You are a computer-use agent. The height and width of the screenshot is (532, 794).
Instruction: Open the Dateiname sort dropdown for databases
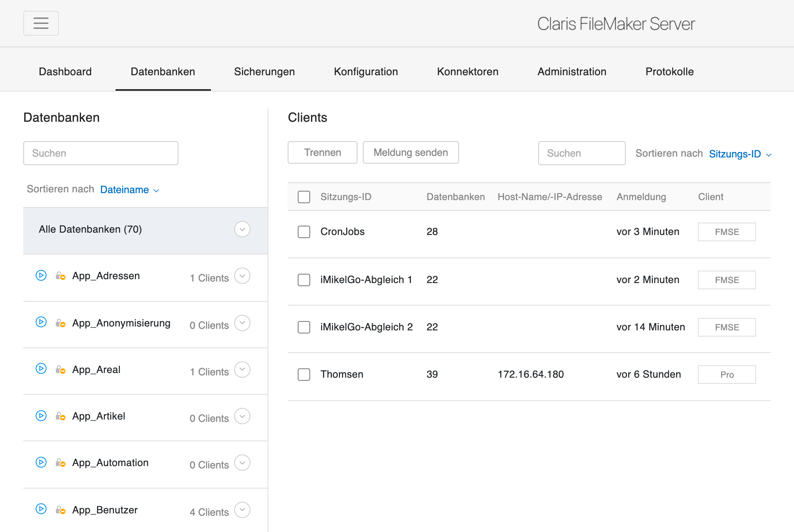[130, 190]
